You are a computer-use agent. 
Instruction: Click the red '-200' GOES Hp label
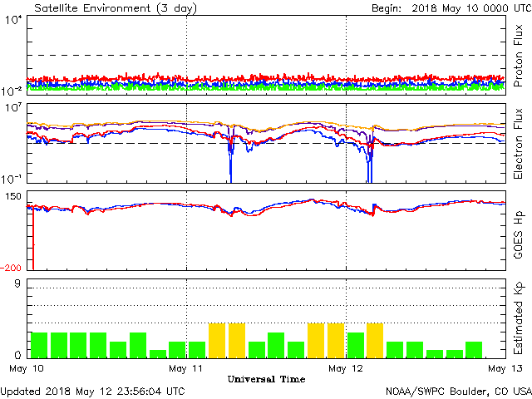11,268
